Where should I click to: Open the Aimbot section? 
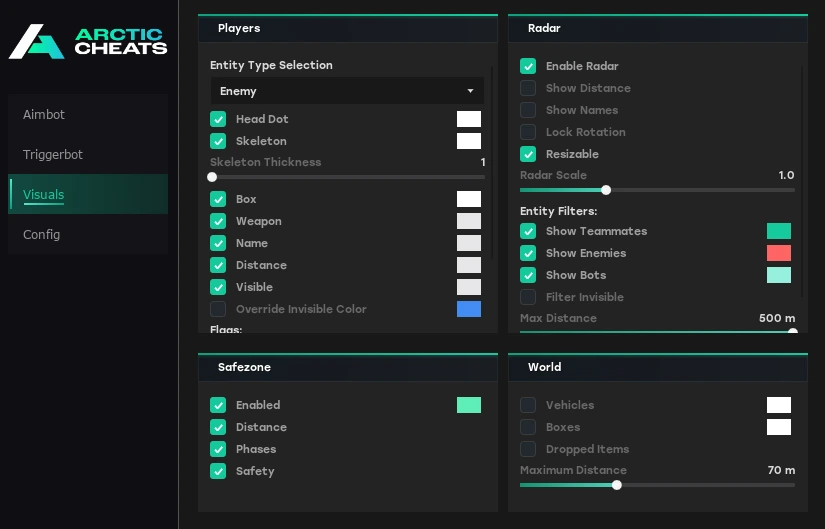(x=44, y=115)
